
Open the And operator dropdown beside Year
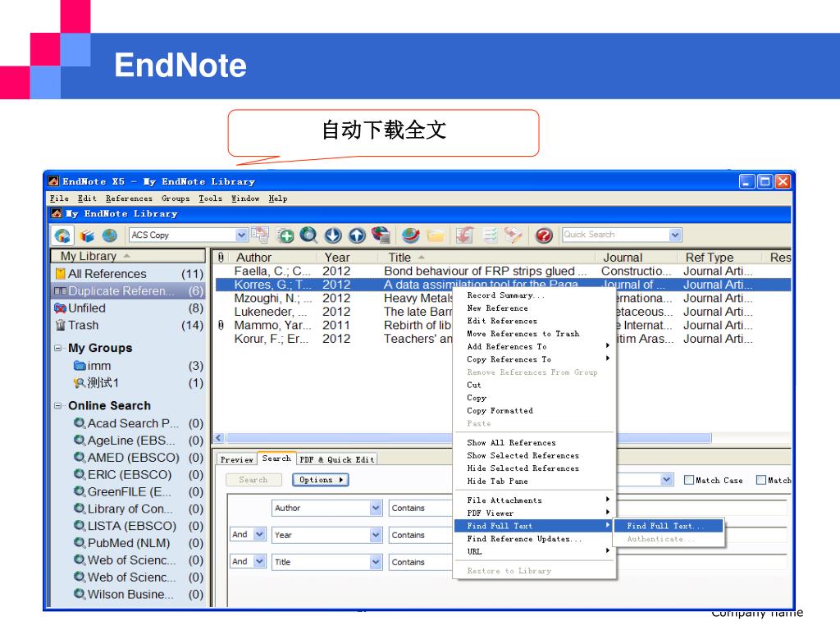coord(260,534)
